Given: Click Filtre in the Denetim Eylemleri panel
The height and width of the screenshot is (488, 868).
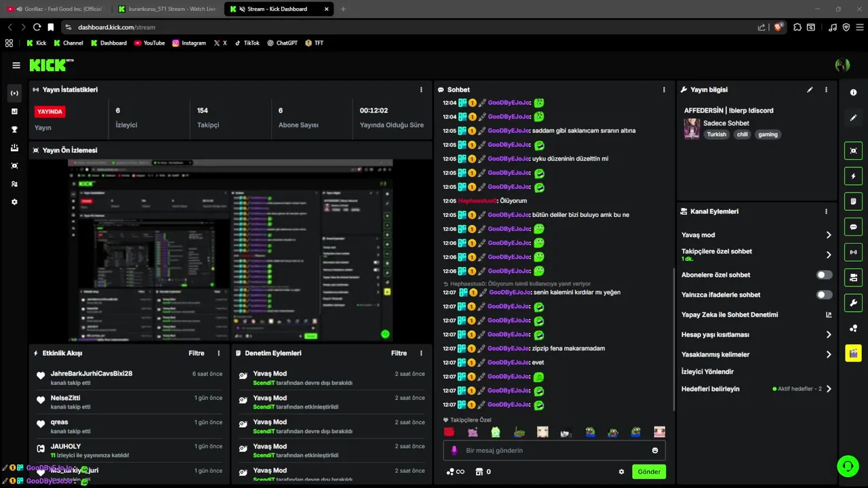Looking at the screenshot, I should pyautogui.click(x=399, y=353).
